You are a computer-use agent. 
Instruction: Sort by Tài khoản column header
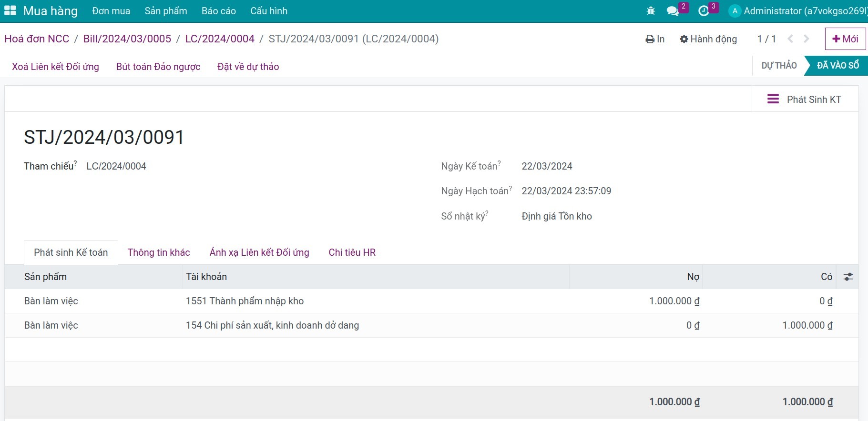[376, 277]
